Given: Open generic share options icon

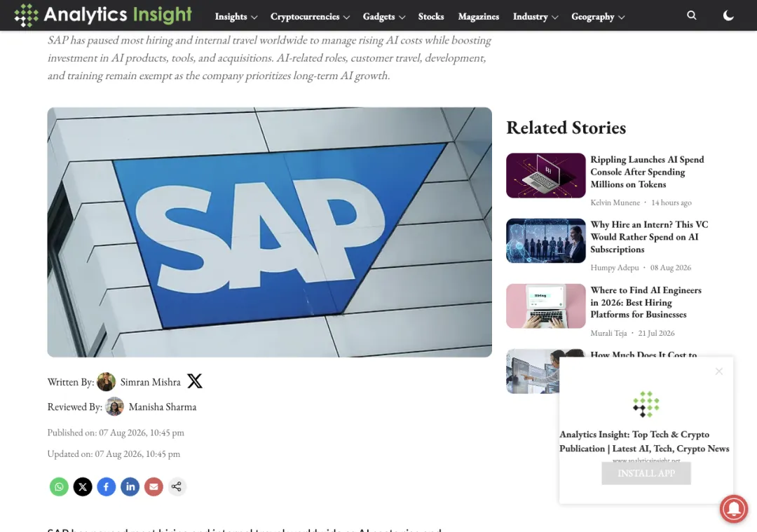Looking at the screenshot, I should pos(177,486).
